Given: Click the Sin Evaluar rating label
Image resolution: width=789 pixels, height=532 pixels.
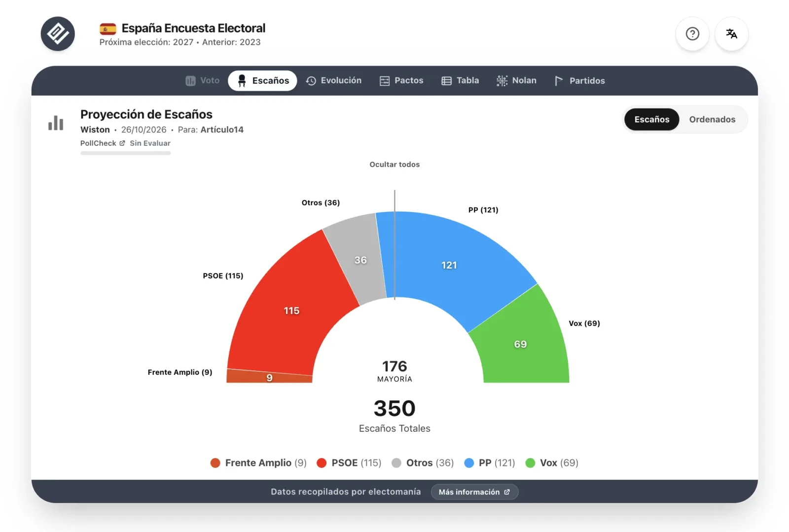Looking at the screenshot, I should (150, 143).
